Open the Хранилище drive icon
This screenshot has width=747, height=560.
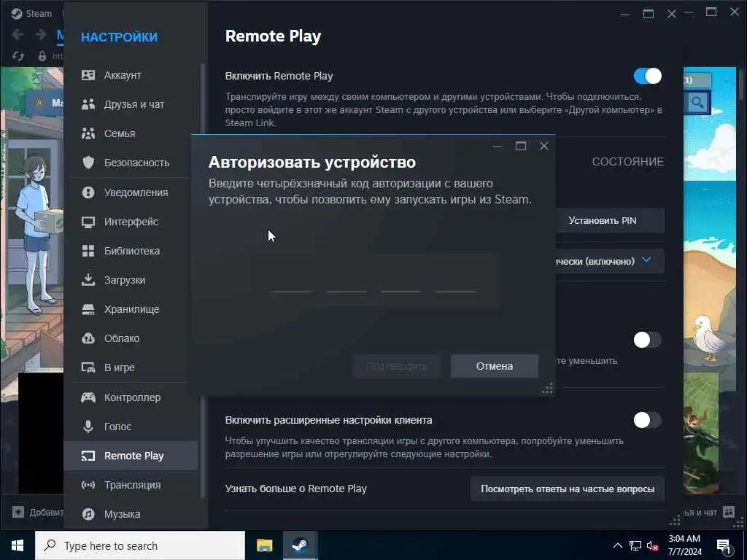(x=88, y=309)
